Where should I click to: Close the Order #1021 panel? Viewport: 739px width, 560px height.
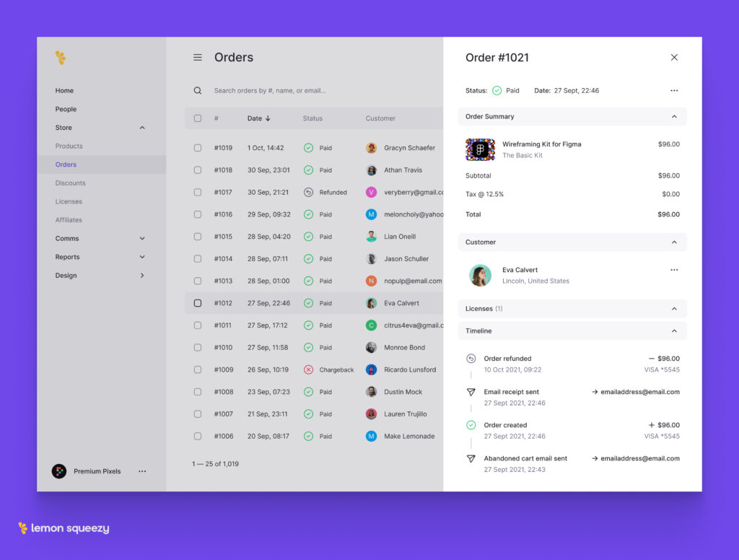click(x=674, y=58)
